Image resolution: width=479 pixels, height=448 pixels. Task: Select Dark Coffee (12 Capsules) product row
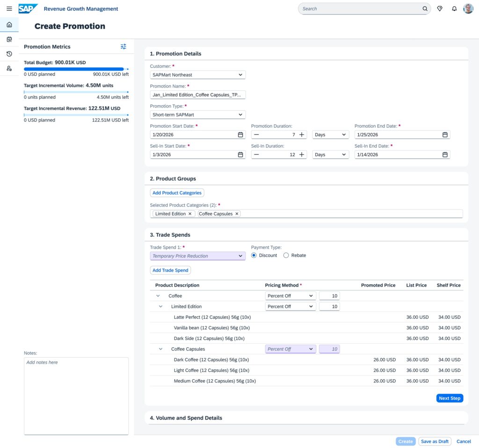(306, 360)
